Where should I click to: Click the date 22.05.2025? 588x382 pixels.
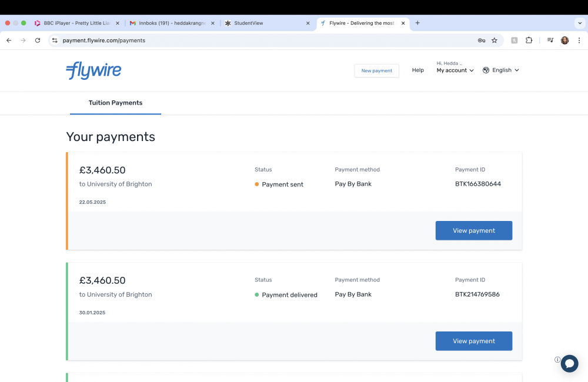pyautogui.click(x=92, y=202)
